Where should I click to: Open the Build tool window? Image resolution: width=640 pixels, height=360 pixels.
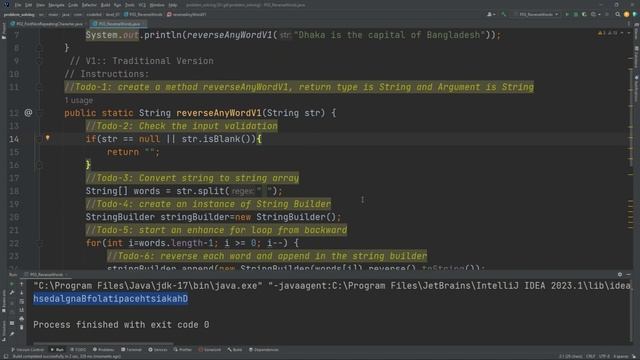click(x=235, y=350)
